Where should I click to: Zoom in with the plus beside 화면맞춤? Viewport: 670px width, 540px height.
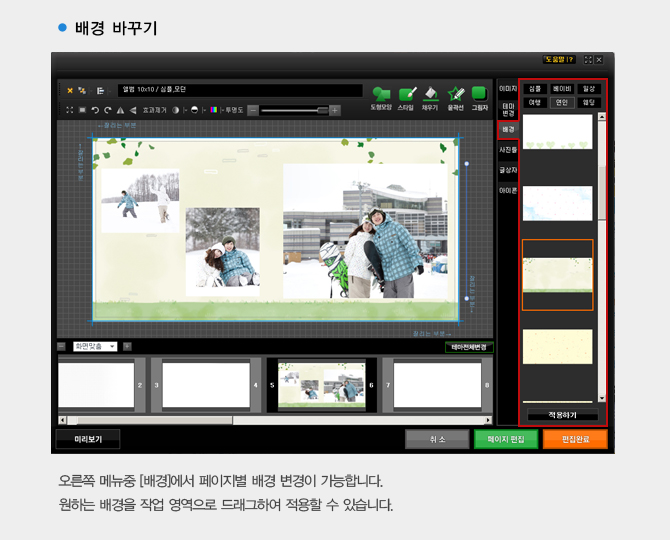pos(127,346)
